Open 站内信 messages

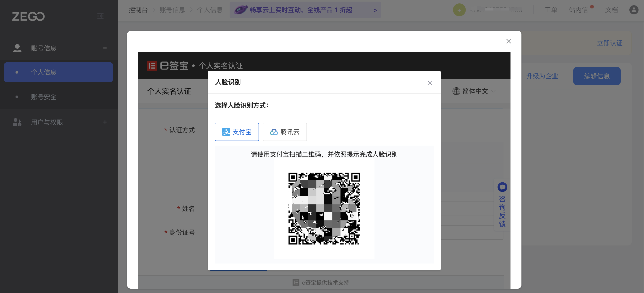578,10
